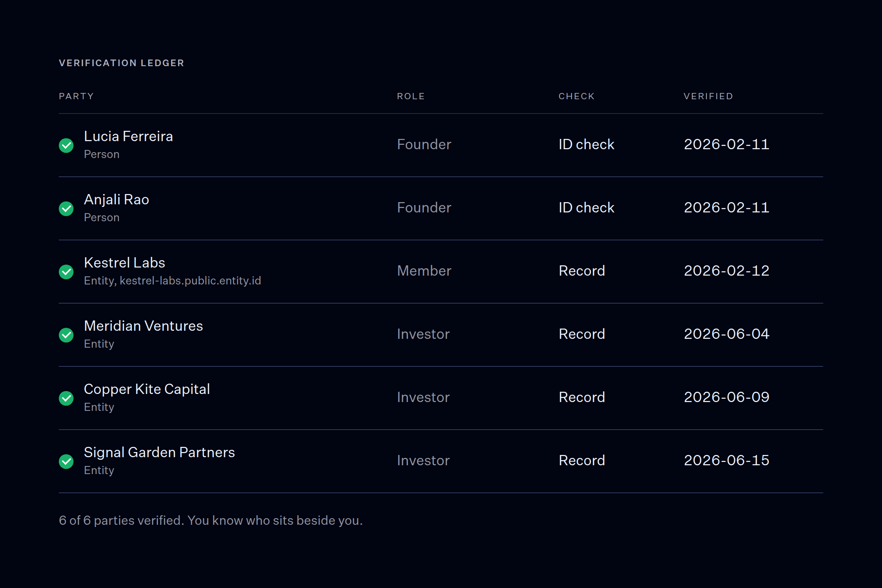The height and width of the screenshot is (588, 882).
Task: Click Person subtitle under Lucia Ferreira
Action: click(x=102, y=154)
